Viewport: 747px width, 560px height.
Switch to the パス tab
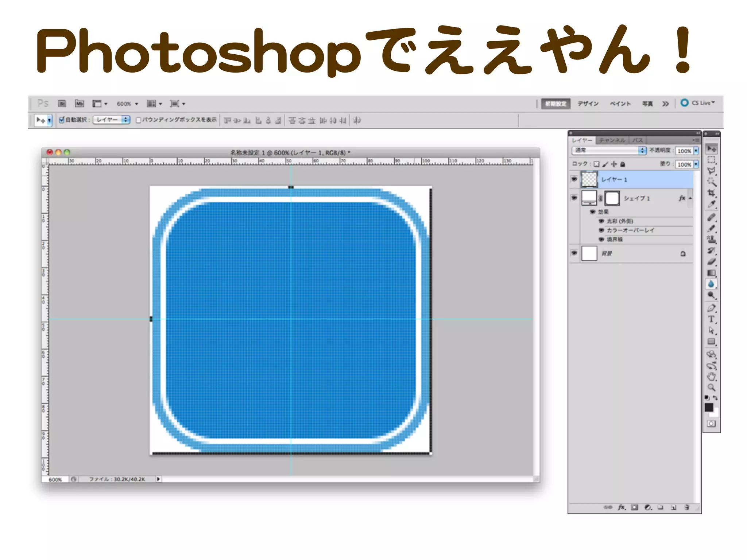[637, 140]
